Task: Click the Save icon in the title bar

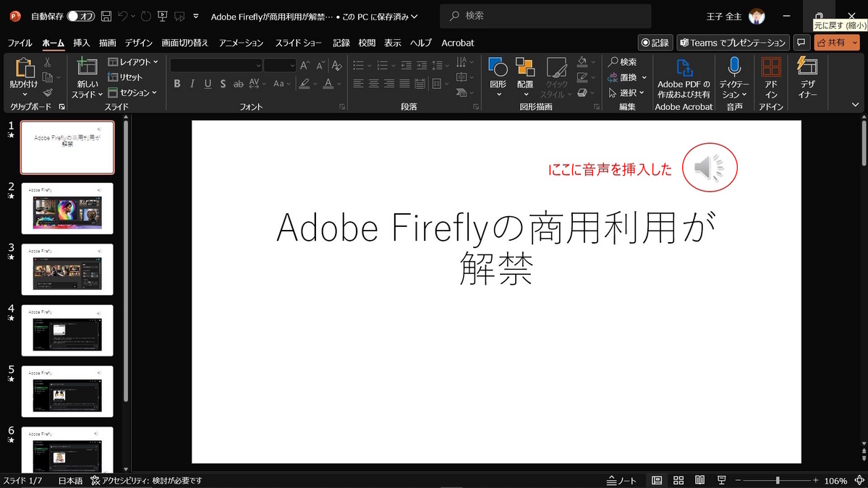Action: tap(106, 16)
